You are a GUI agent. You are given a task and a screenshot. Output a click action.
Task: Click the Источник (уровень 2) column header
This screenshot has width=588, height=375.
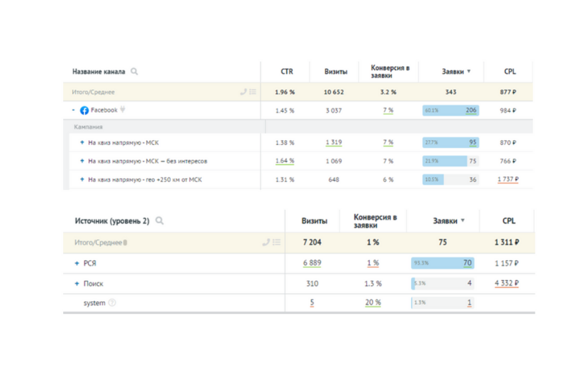point(112,221)
